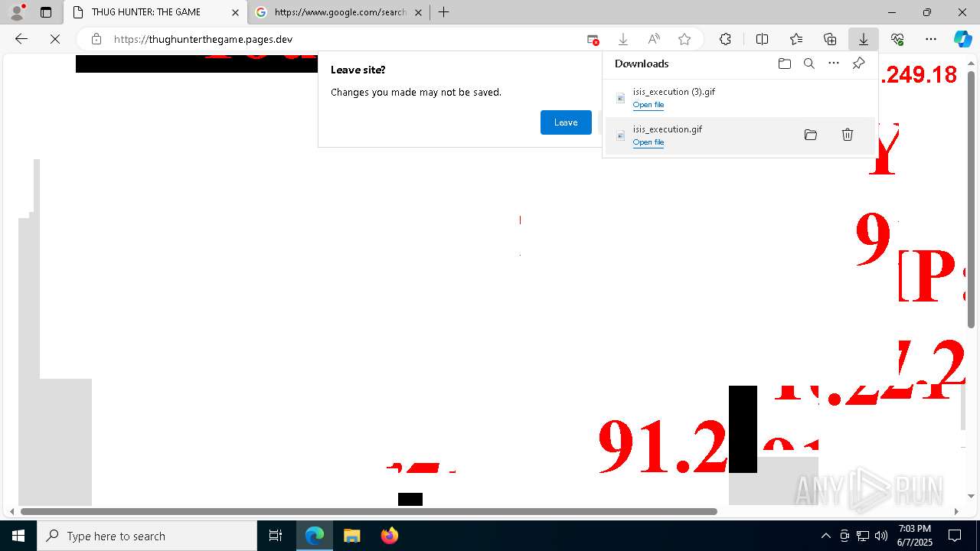
Task: Search downloads in the Downloads panel
Action: (x=809, y=64)
